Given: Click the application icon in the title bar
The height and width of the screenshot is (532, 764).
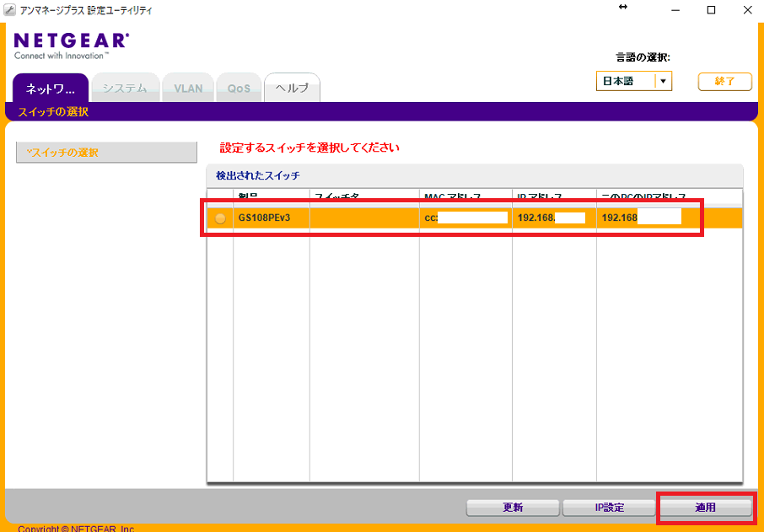Looking at the screenshot, I should pos(9,9).
